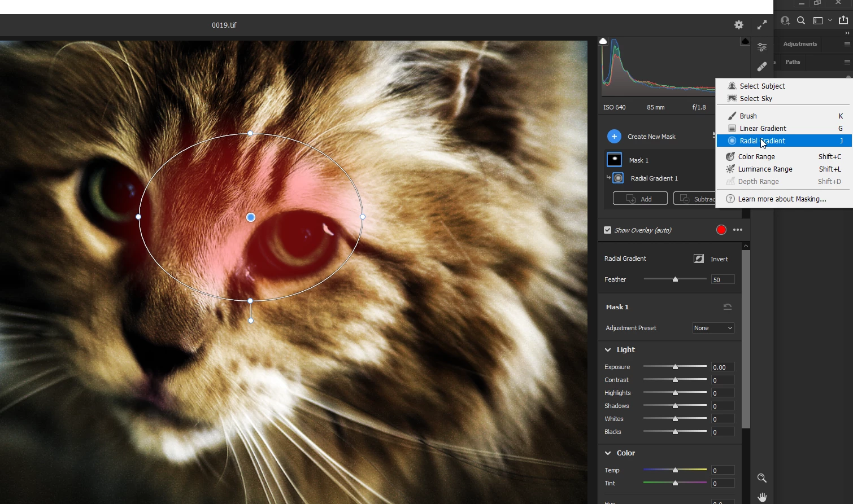Choose Select Sky from mask menu
Viewport: 853px width, 504px height.
click(x=785, y=98)
